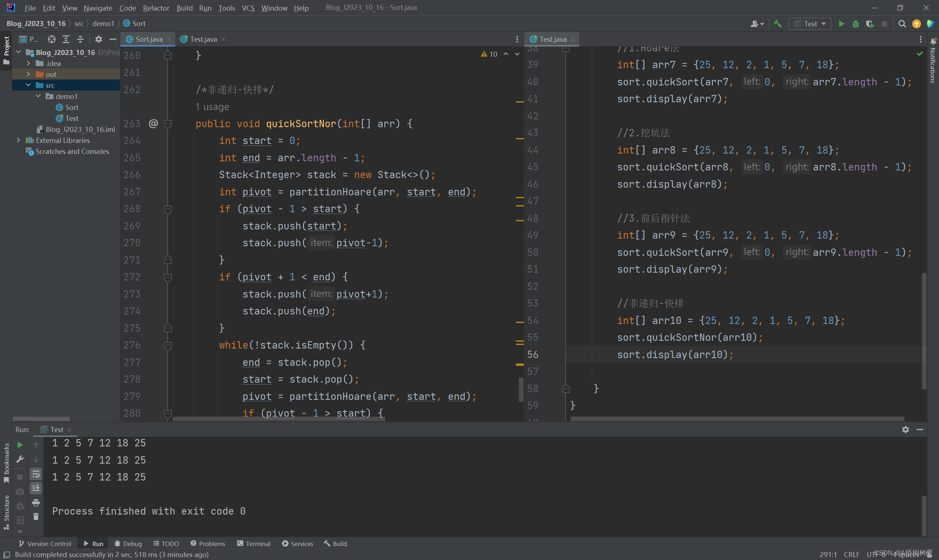The height and width of the screenshot is (560, 939).
Task: Click the stop process icon in toolbar
Action: pyautogui.click(x=884, y=24)
